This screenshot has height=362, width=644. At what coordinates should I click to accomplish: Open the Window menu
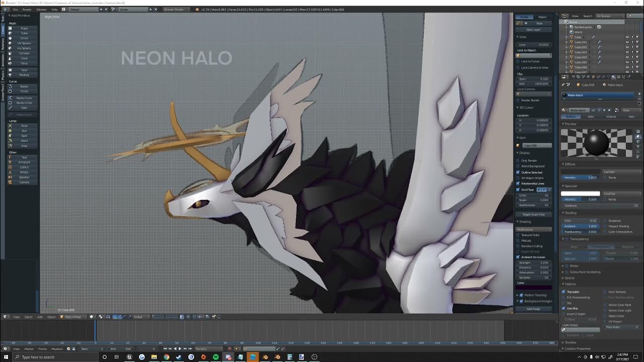41,10
